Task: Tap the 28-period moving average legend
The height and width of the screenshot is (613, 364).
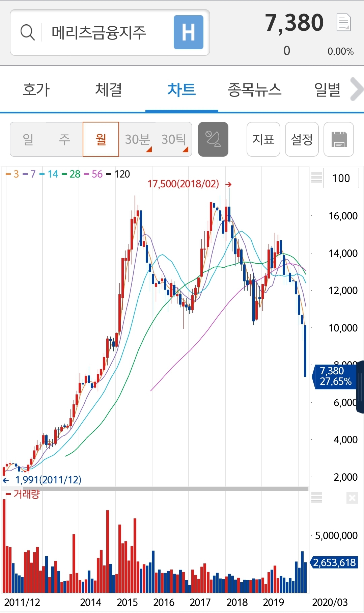Action: (x=71, y=174)
